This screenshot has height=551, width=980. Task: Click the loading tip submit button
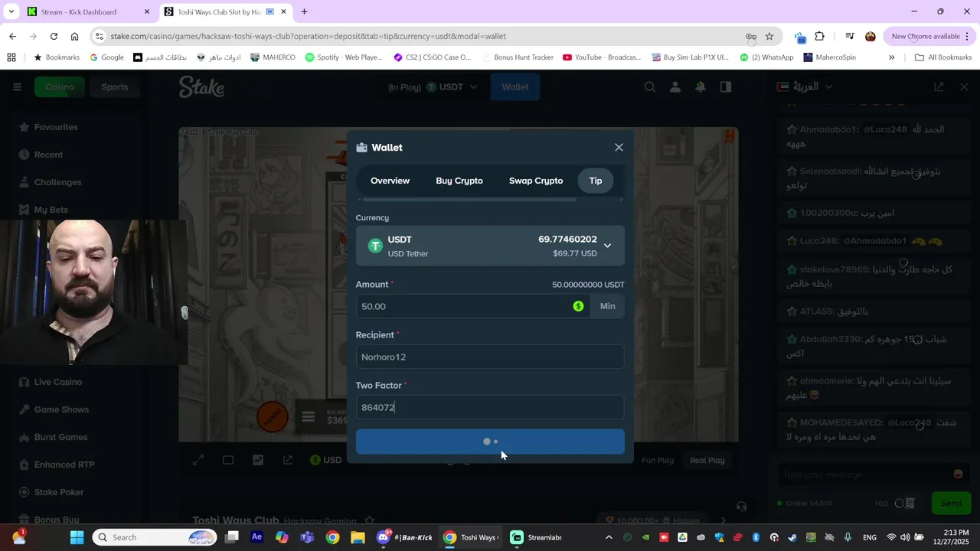tap(490, 442)
